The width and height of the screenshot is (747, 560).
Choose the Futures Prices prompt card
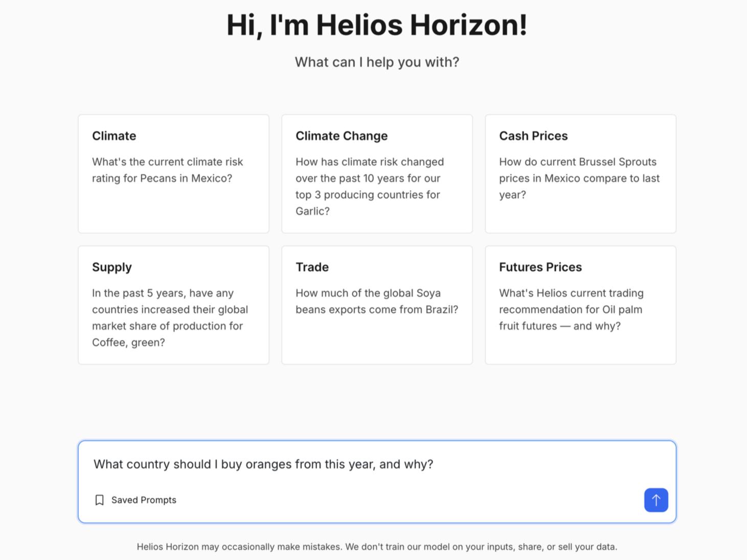[580, 305]
